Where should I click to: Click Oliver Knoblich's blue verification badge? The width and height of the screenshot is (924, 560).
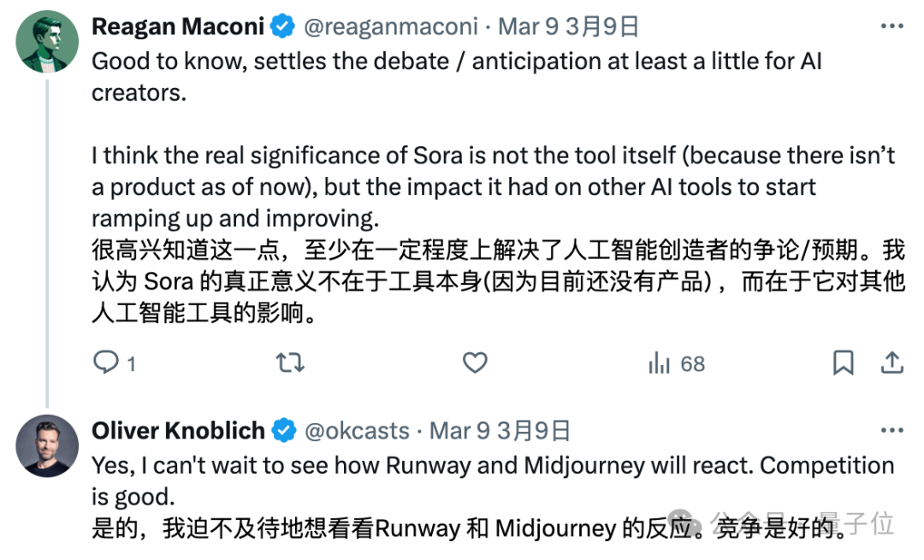pos(281,430)
